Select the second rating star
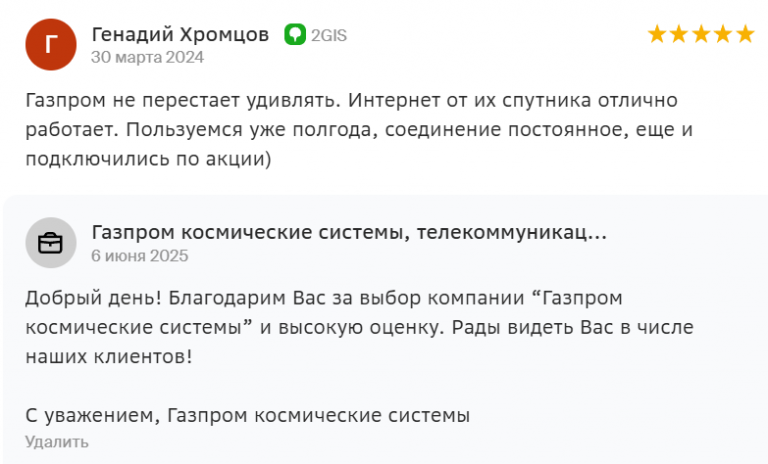 point(679,35)
